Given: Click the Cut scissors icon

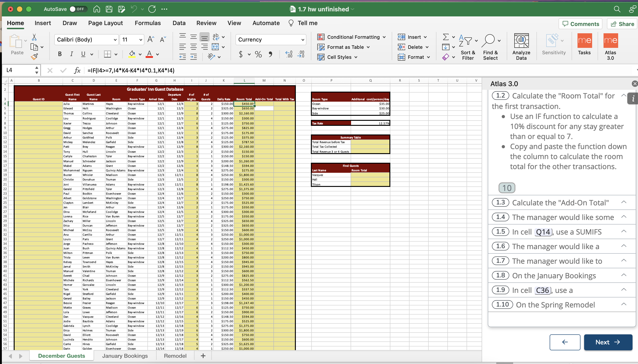Looking at the screenshot, I should click(x=34, y=37).
